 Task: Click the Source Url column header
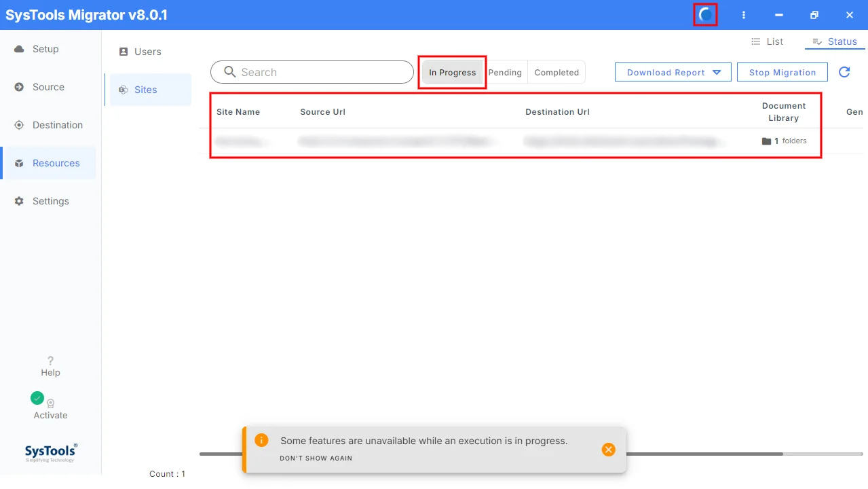pos(323,112)
